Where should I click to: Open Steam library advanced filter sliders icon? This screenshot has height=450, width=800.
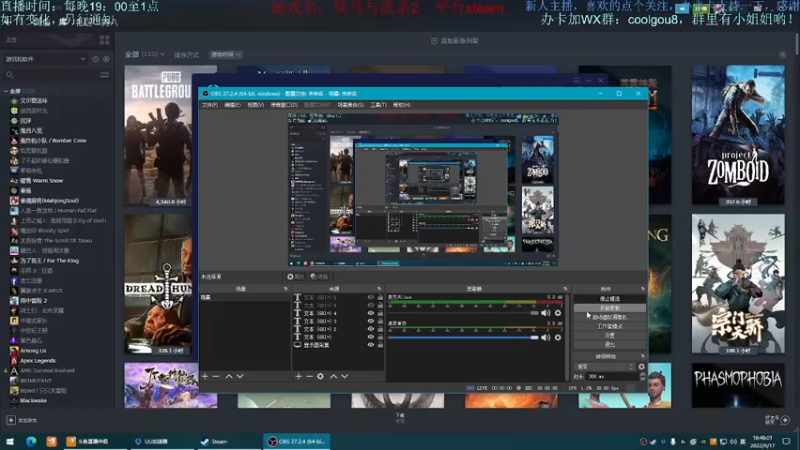105,75
